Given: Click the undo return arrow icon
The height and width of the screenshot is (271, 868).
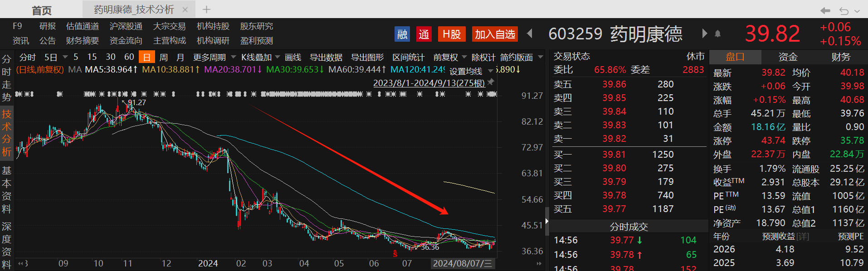Looking at the screenshot, I should click(844, 10).
